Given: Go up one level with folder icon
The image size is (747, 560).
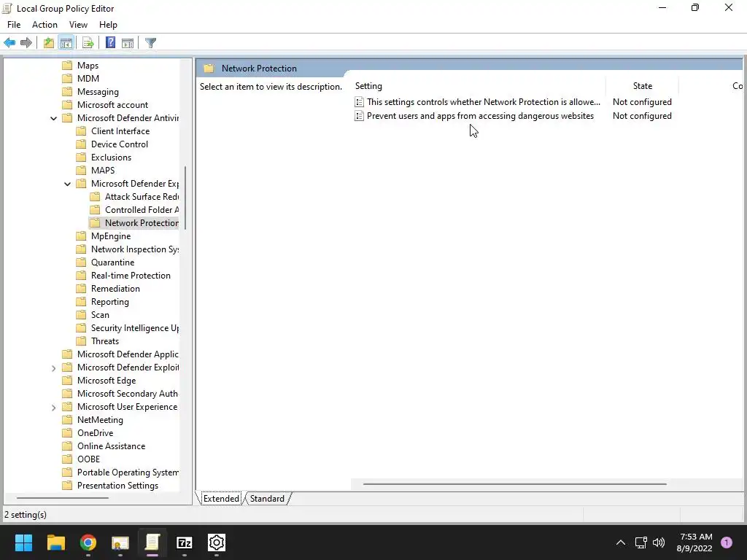Looking at the screenshot, I should pyautogui.click(x=49, y=43).
